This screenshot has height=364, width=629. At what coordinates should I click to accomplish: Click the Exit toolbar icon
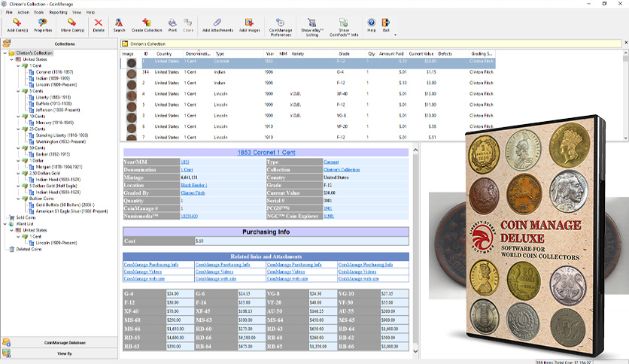[x=385, y=22]
